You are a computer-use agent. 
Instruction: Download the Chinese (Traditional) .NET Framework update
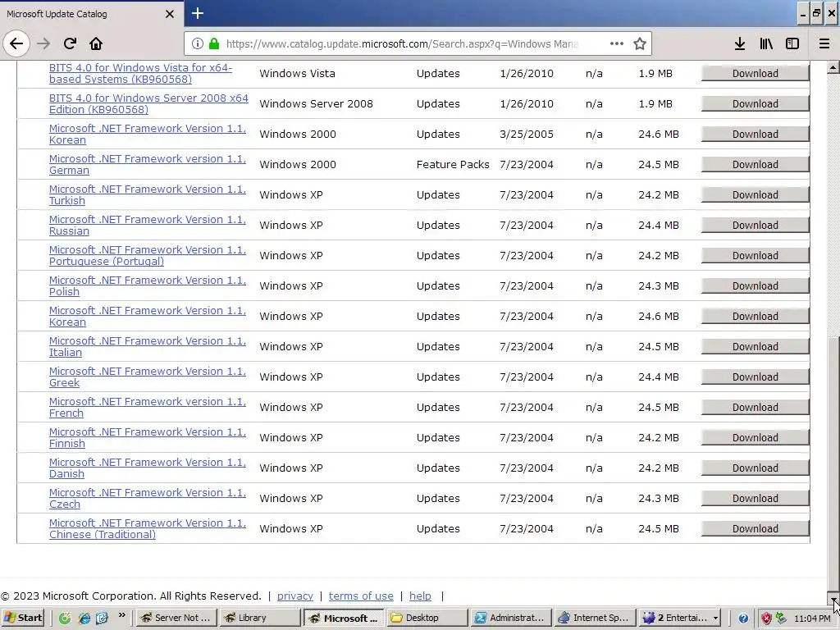[755, 529]
